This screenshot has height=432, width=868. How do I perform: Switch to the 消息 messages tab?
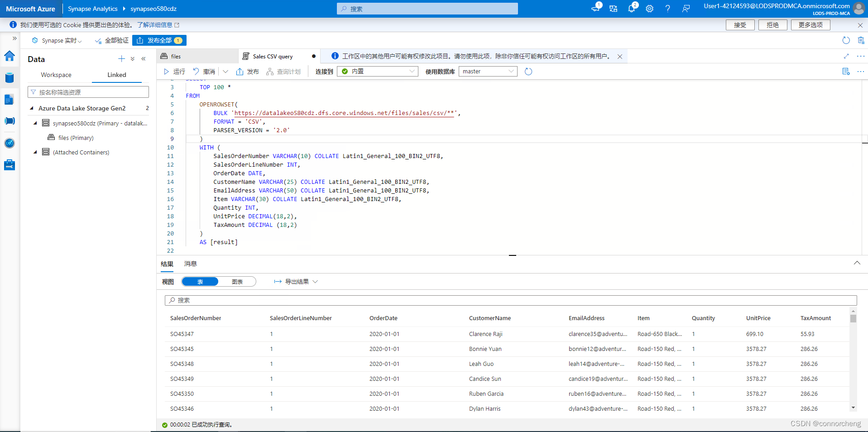[x=191, y=264]
